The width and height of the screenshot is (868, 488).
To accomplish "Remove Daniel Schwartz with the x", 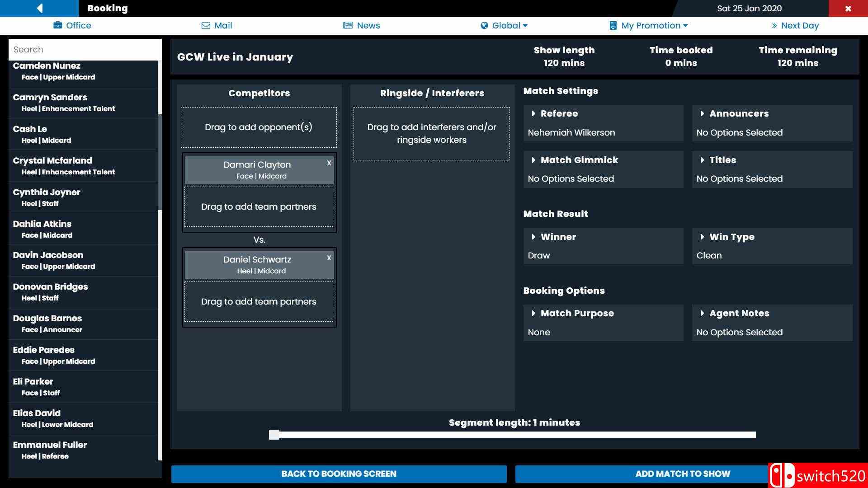I will pyautogui.click(x=329, y=258).
